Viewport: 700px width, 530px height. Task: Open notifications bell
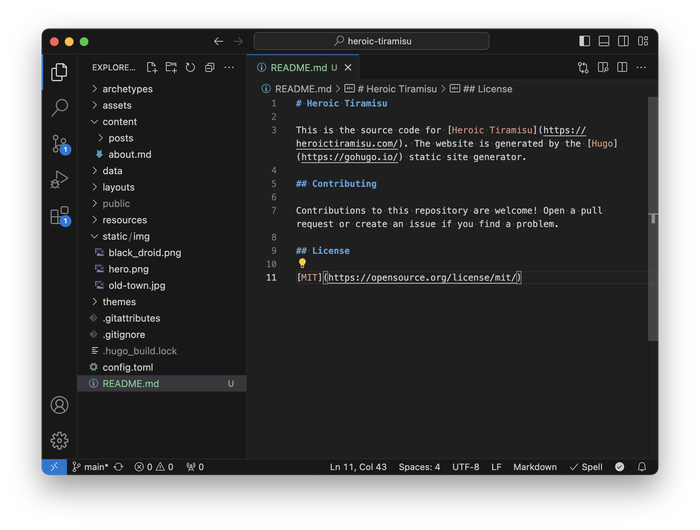pos(642,467)
